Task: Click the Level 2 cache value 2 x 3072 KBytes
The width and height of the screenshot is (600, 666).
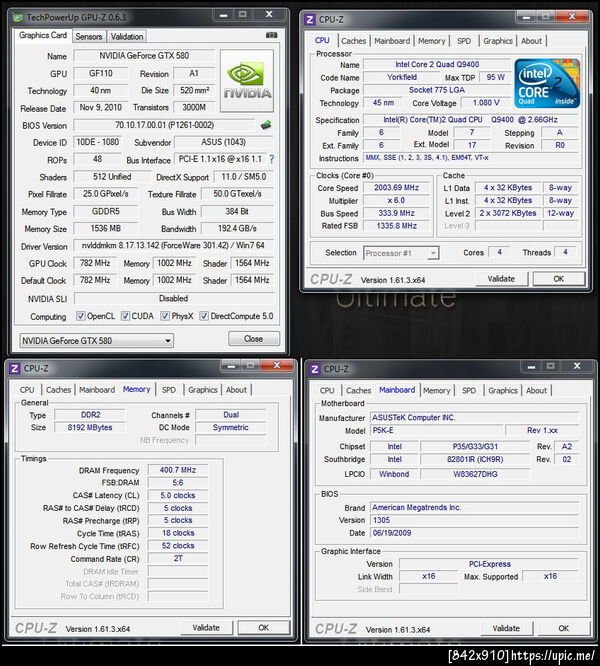Action: click(x=508, y=213)
